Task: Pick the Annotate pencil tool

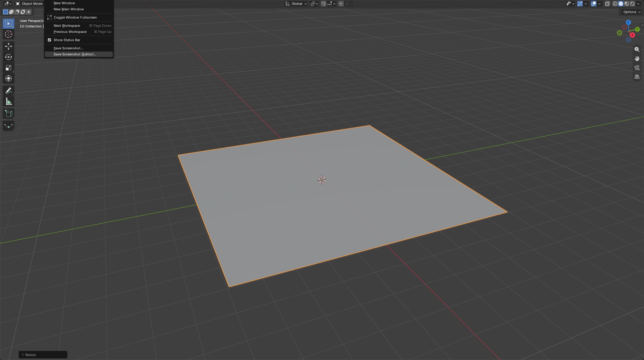Action: (9, 91)
